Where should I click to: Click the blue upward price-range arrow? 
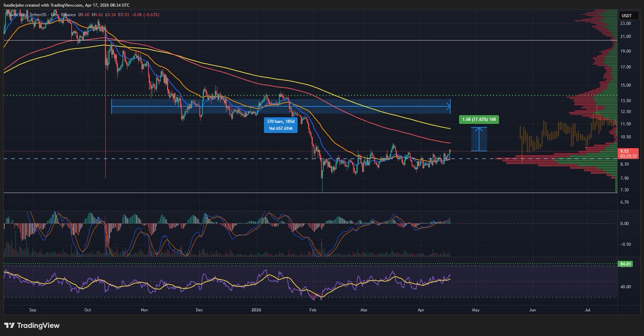pos(479,140)
